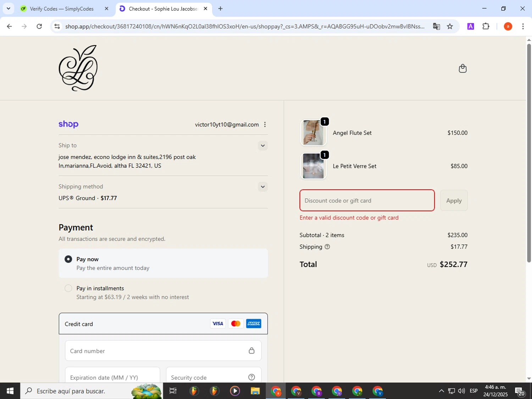Viewport: 532px width, 399px height.
Task: Click the Apply discount button
Action: pyautogui.click(x=454, y=200)
